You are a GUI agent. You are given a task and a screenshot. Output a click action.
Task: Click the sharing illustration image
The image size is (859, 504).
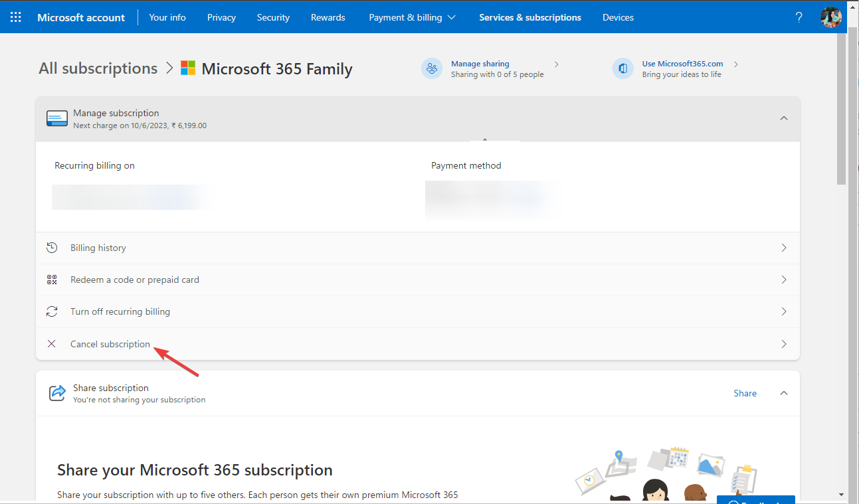[665, 473]
